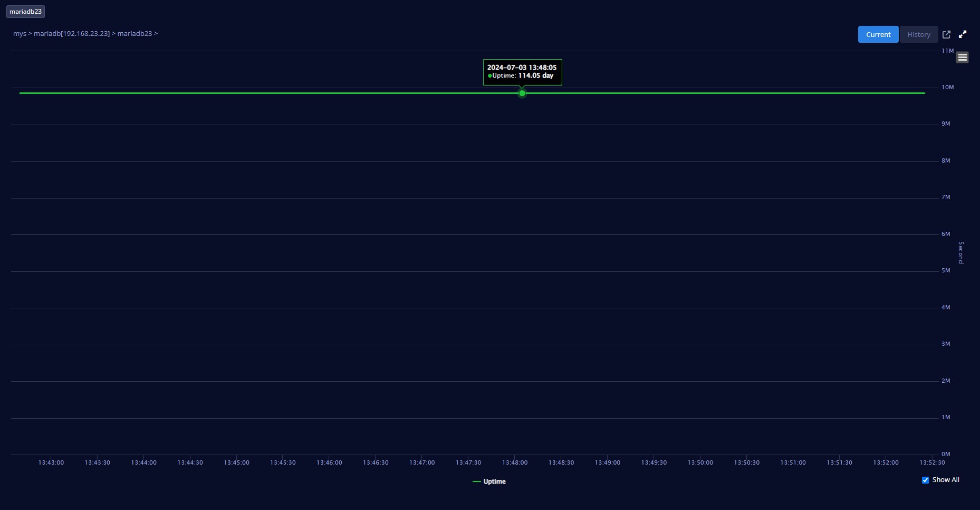
Task: Go to mys in the breadcrumb
Action: point(20,33)
